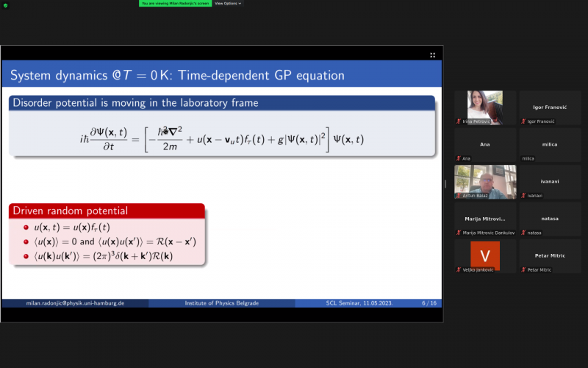The image size is (588, 368).
Task: Click Veljko Jankovic's orange V avatar
Action: pyautogui.click(x=485, y=255)
